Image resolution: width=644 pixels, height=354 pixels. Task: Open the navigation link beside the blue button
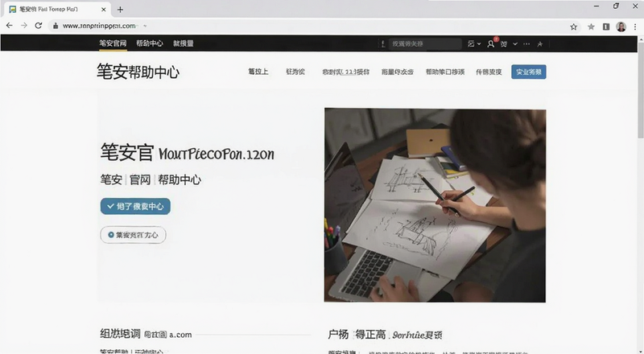click(489, 72)
